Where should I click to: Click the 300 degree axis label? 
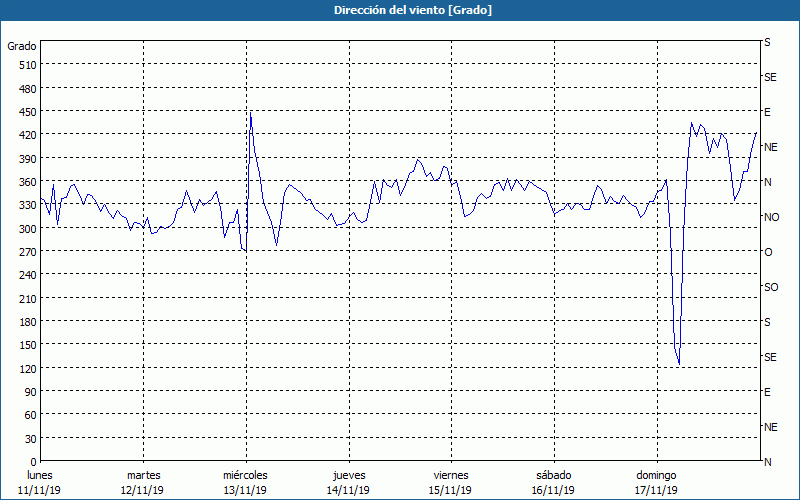pyautogui.click(x=29, y=229)
